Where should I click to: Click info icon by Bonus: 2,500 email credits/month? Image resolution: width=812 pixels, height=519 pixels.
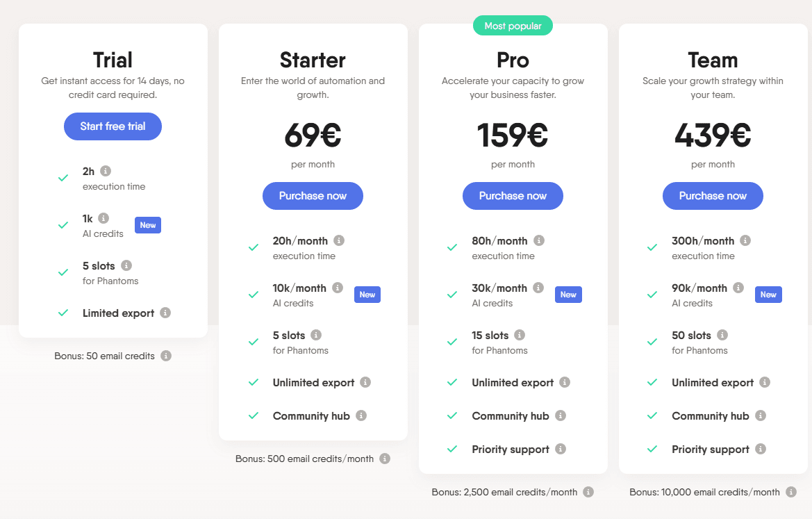click(588, 492)
